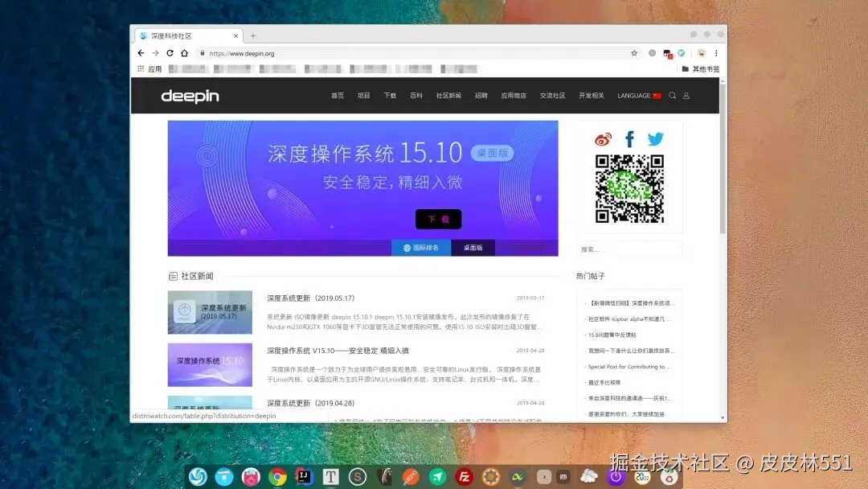Open Chrome's three-dot menu

[714, 52]
